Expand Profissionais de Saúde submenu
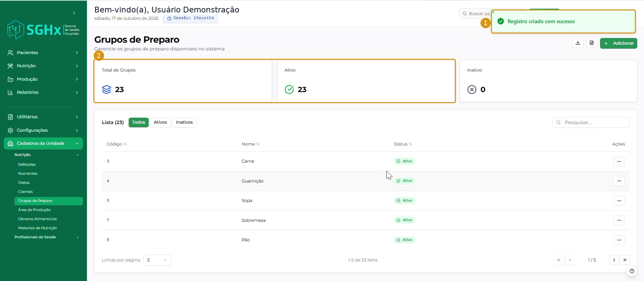 [x=47, y=237]
